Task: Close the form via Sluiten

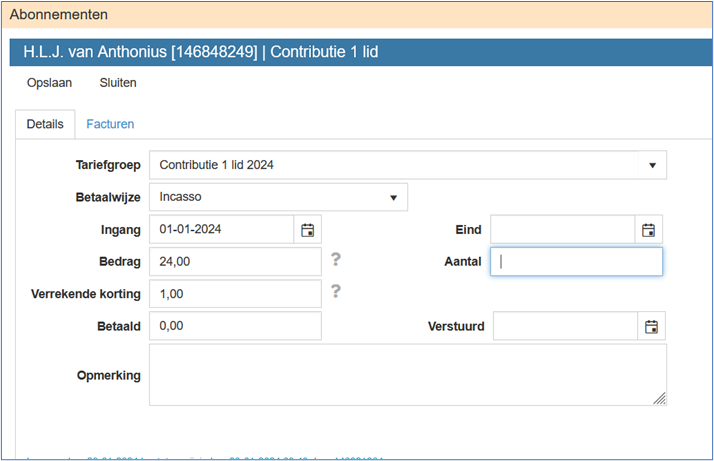Action: click(x=118, y=83)
